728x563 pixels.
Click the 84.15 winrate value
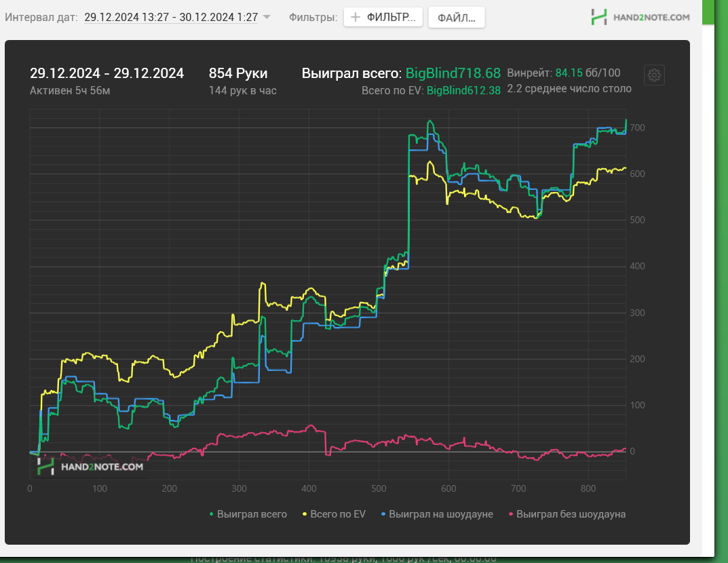click(569, 73)
